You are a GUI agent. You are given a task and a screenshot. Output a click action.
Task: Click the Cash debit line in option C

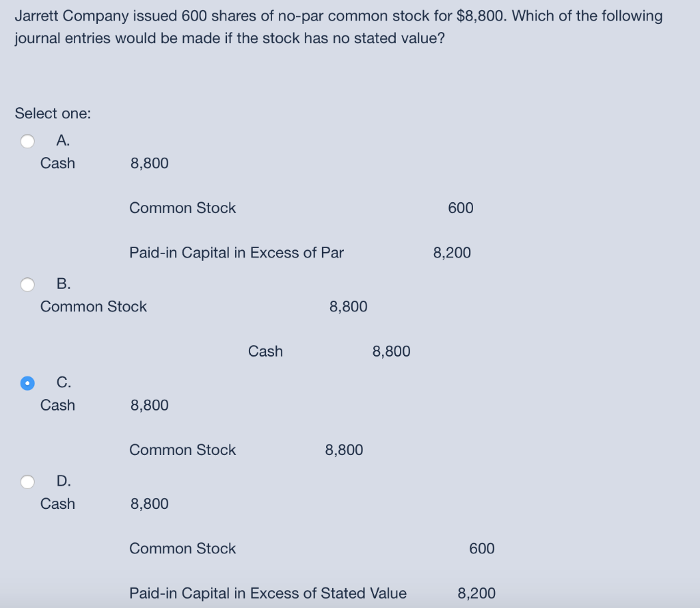coord(57,404)
